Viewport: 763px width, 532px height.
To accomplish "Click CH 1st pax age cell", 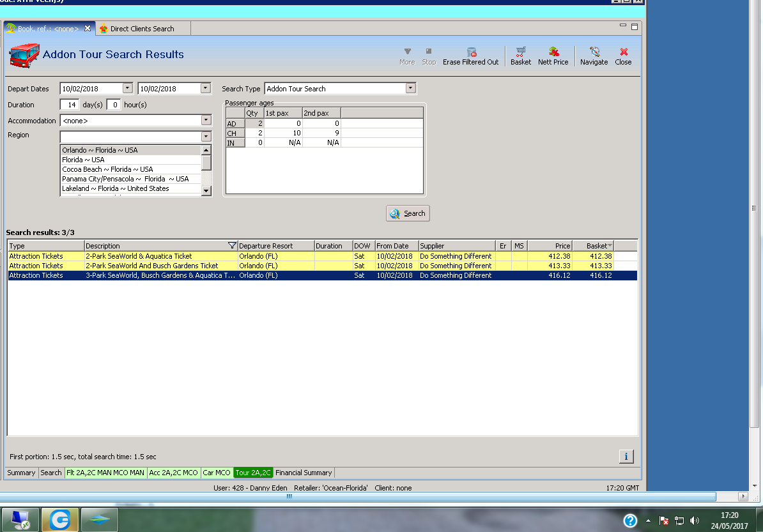I will coord(283,133).
